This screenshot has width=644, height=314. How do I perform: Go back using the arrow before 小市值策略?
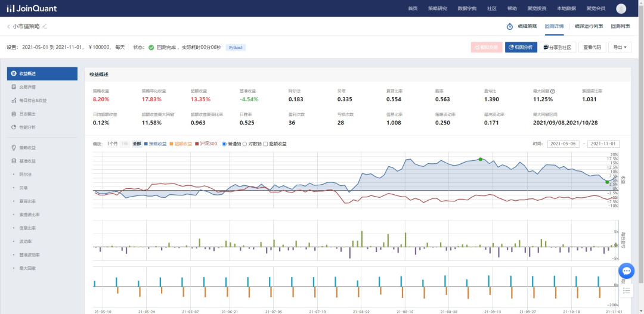point(8,26)
